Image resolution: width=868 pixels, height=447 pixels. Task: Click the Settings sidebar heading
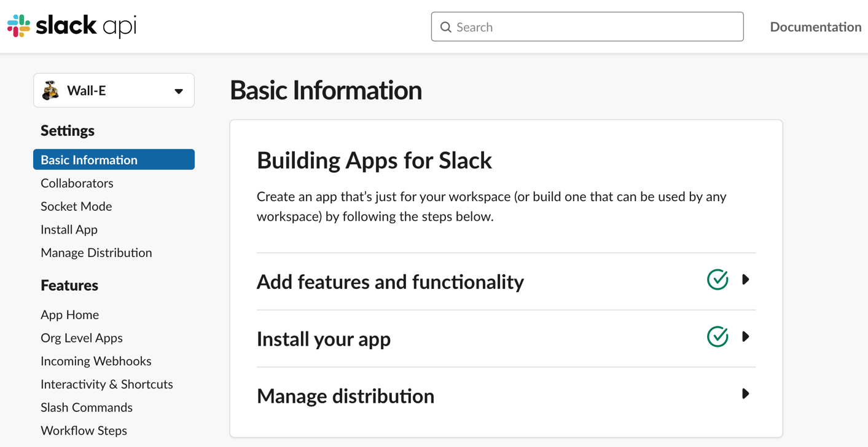click(68, 131)
